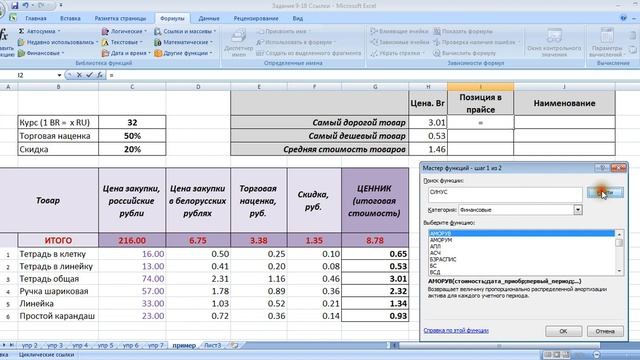Select the Простой карандаш price 23.00
This screenshot has width=640, height=360.
click(x=132, y=316)
